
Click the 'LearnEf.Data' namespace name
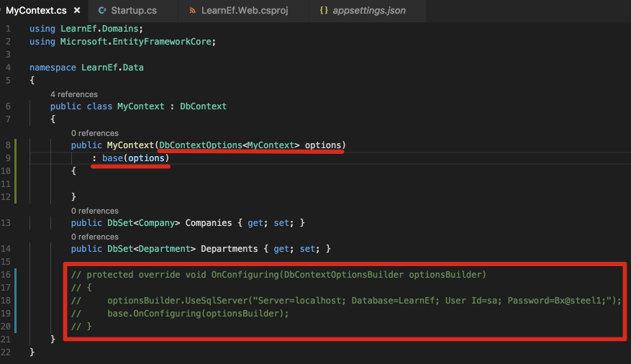112,67
